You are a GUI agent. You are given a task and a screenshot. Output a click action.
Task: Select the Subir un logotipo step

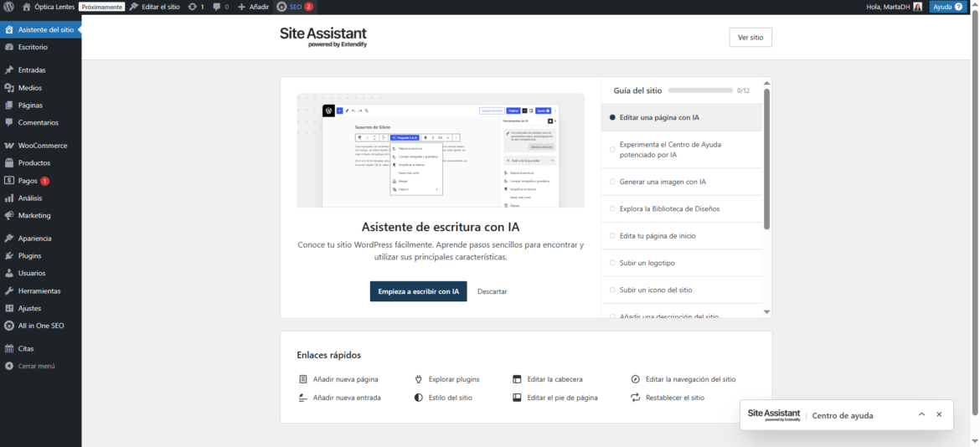click(681, 263)
